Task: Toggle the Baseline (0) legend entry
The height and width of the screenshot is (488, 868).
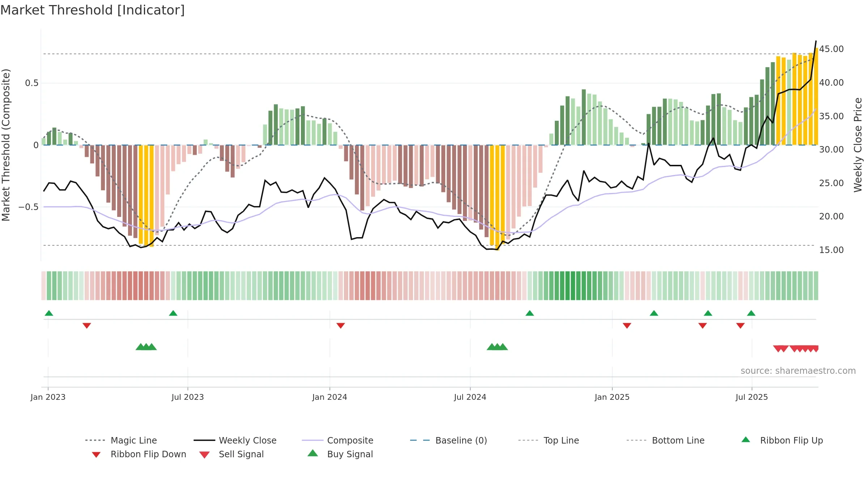Action: (x=448, y=440)
